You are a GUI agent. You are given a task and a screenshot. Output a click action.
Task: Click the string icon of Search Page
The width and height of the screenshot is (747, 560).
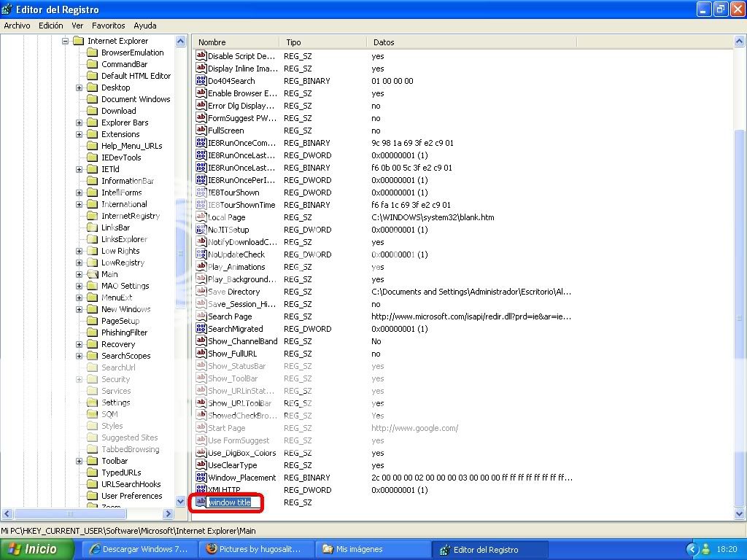click(201, 316)
